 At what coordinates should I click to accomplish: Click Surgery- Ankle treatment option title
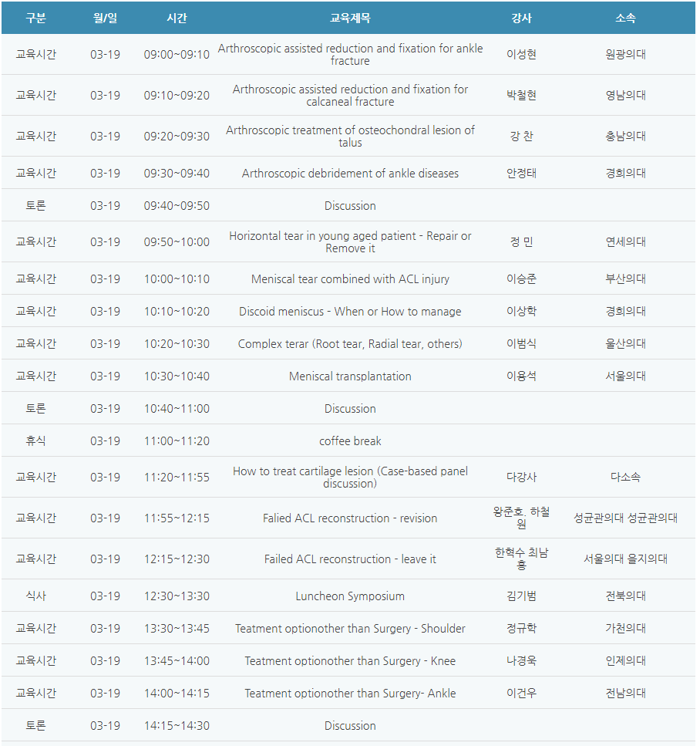coord(350,694)
